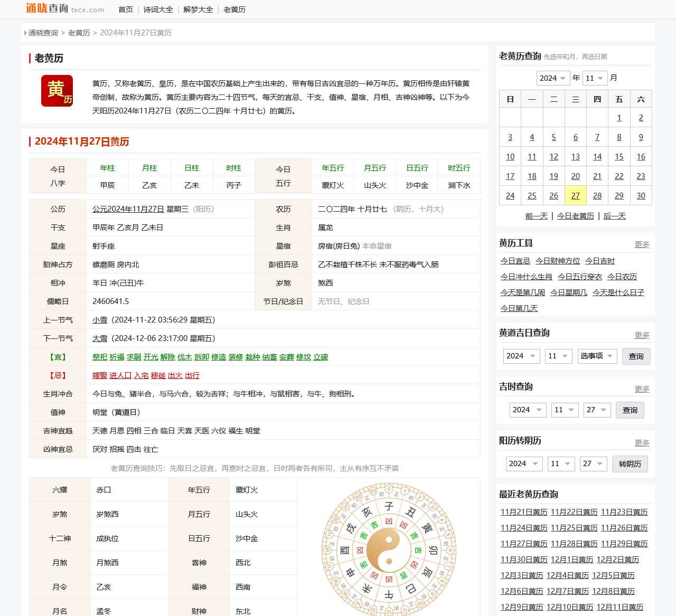Open the month dropdown in 吉时查询
Image resolution: width=676 pixels, height=616 pixels.
pos(565,410)
